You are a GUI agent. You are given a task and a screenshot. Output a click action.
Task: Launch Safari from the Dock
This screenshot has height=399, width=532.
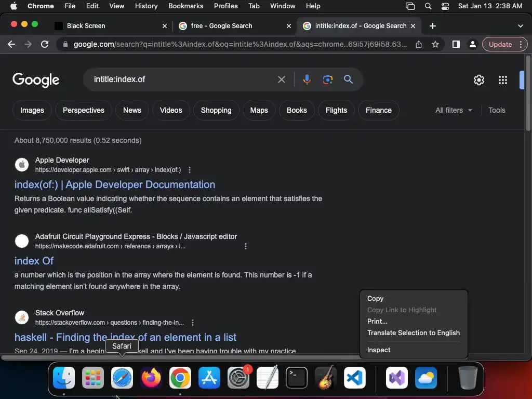122,378
